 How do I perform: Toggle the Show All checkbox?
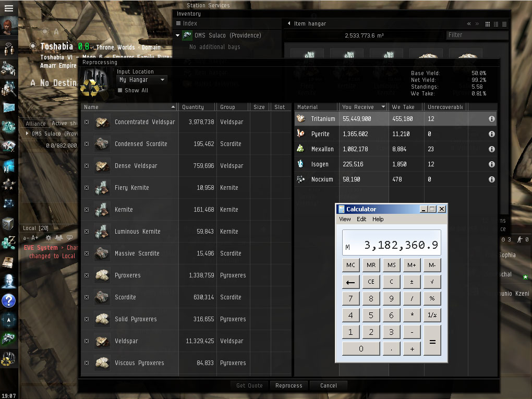(x=120, y=90)
